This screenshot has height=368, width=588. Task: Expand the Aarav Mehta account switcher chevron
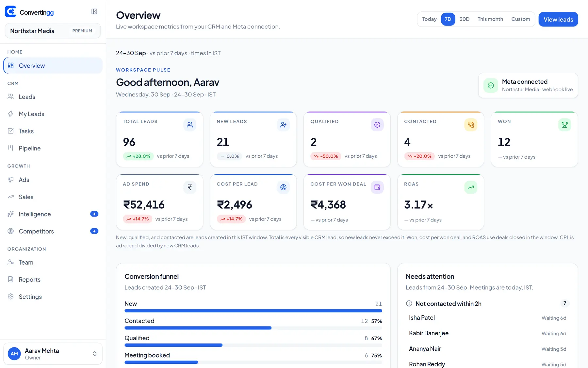click(x=95, y=354)
